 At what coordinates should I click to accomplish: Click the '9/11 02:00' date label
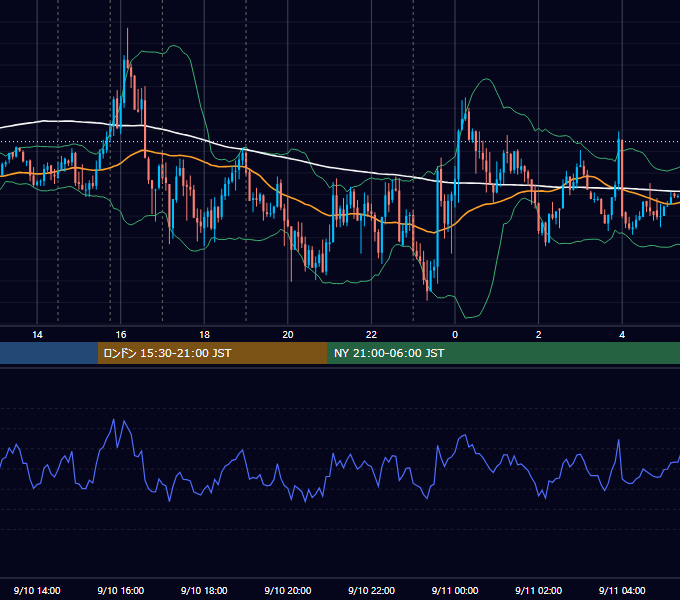click(x=539, y=590)
